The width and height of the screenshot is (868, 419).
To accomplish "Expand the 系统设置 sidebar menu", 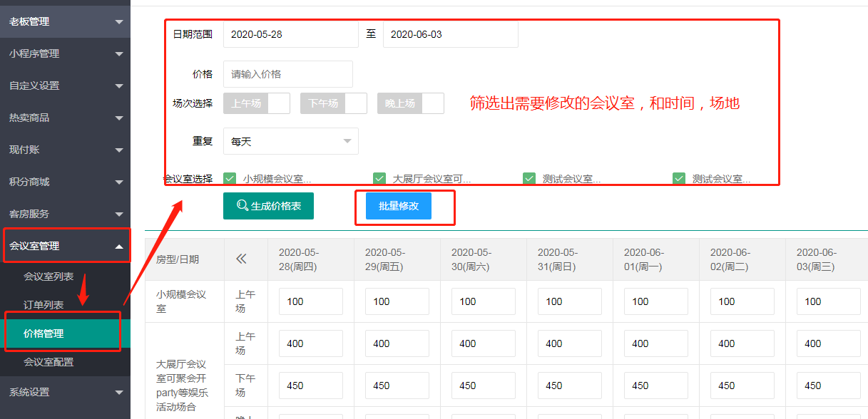I will [65, 392].
